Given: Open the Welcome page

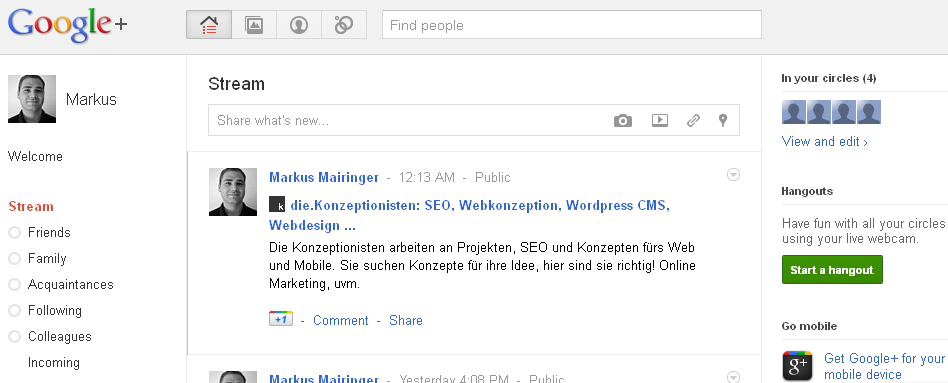Looking at the screenshot, I should 35,156.
